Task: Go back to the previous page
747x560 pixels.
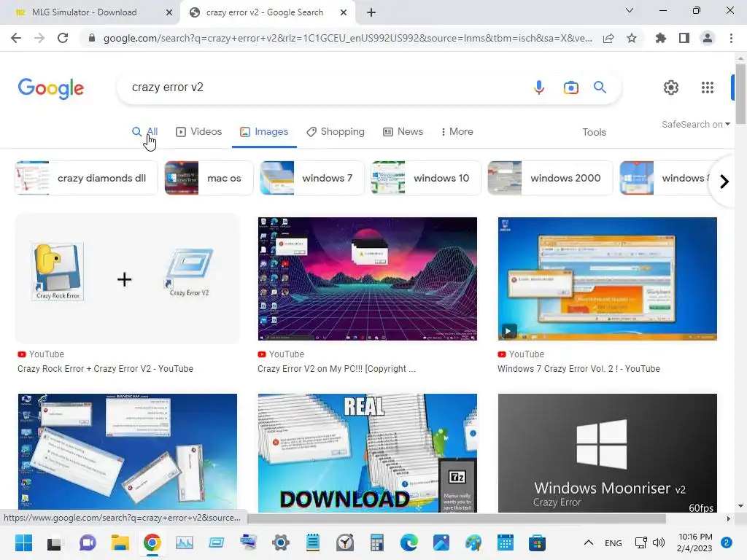Action: pyautogui.click(x=16, y=38)
